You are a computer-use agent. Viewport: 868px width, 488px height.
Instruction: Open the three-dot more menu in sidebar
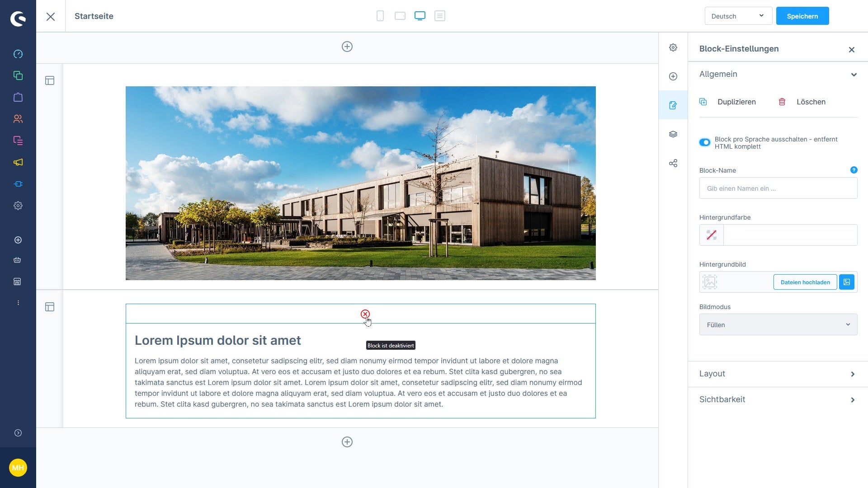point(18,303)
